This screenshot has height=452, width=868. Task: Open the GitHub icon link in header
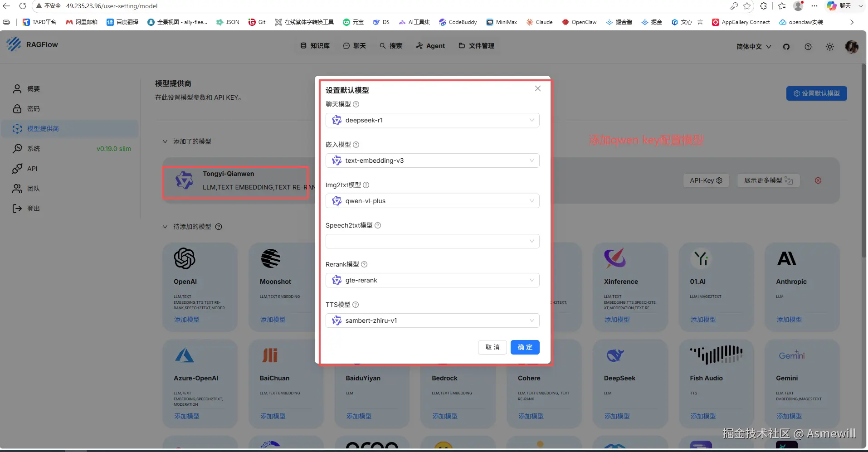[x=786, y=47]
